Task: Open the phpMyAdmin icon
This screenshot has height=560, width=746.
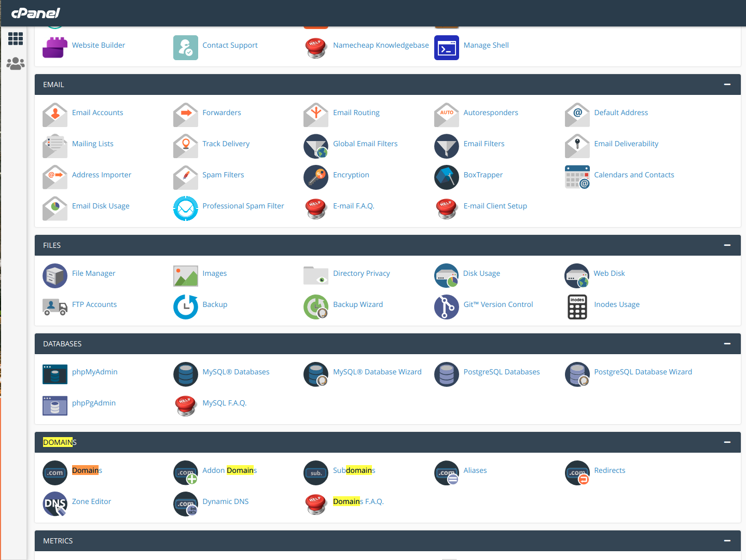Action: pos(54,374)
